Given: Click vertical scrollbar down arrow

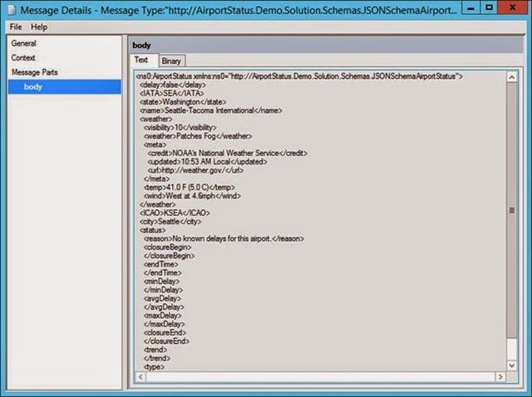Looking at the screenshot, I should (512, 365).
